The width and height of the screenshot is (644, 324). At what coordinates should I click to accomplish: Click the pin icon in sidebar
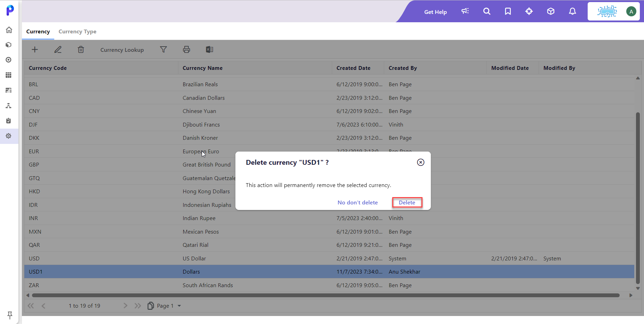pyautogui.click(x=10, y=315)
